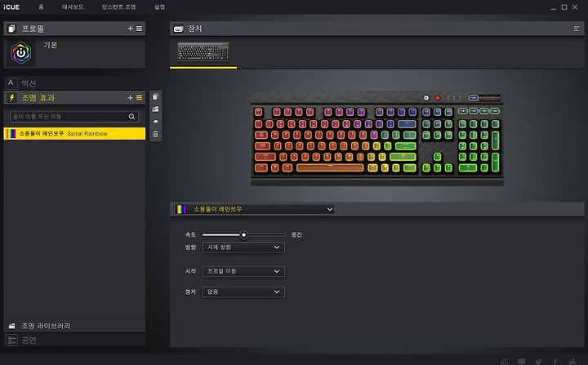Image resolution: width=588 pixels, height=365 pixels.
Task: Add a new lighting effect layer
Action: coord(130,98)
